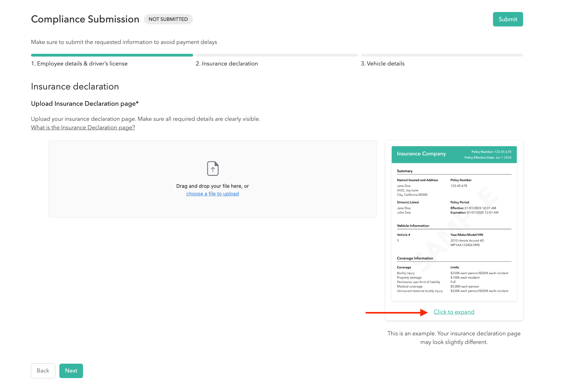588x391 pixels.
Task: Go back using the Back button
Action: point(43,371)
